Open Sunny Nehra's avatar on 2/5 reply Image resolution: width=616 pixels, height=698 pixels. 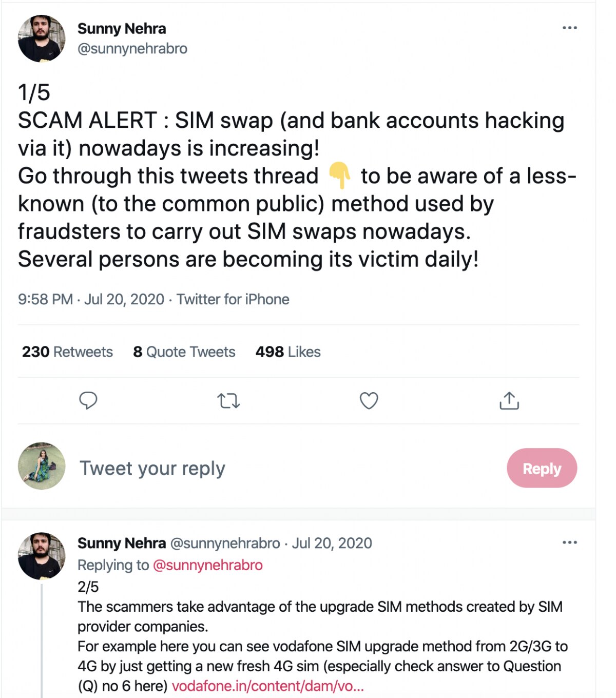pos(42,556)
